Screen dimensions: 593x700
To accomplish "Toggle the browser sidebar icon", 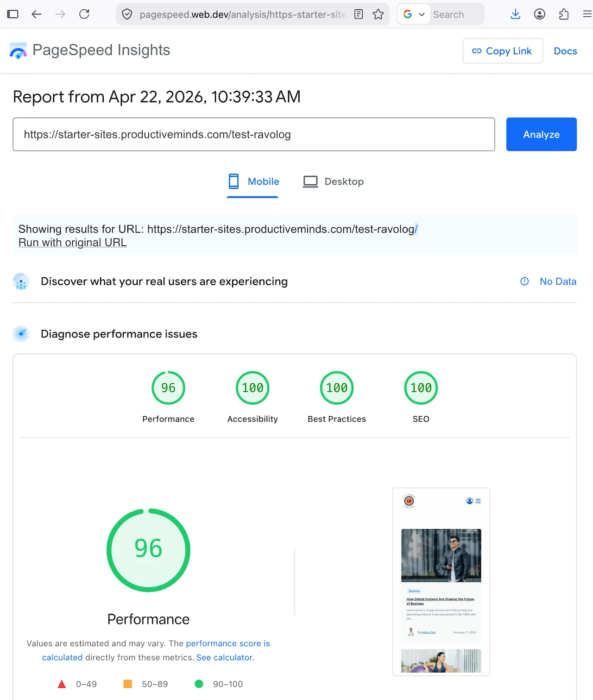I will pyautogui.click(x=13, y=14).
